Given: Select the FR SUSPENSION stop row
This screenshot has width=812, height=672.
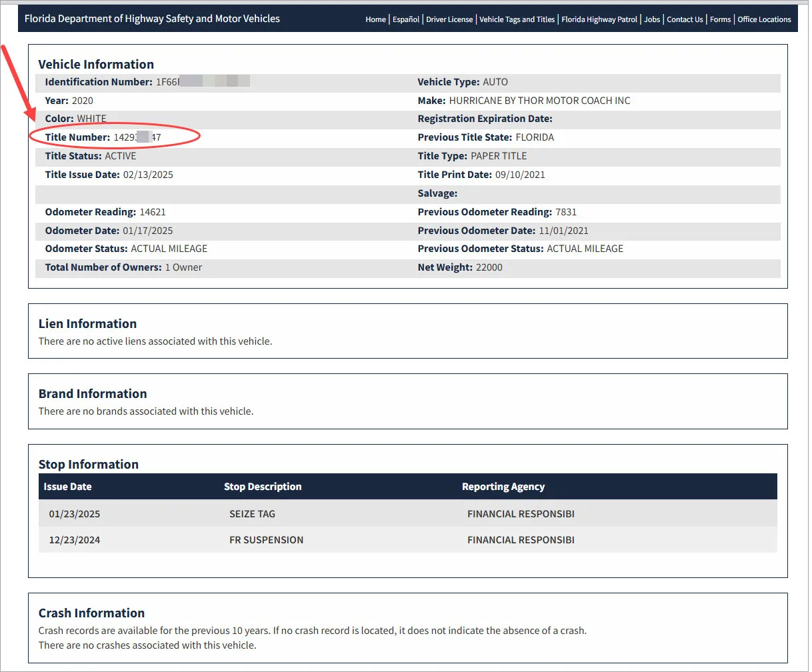Looking at the screenshot, I should pos(266,539).
